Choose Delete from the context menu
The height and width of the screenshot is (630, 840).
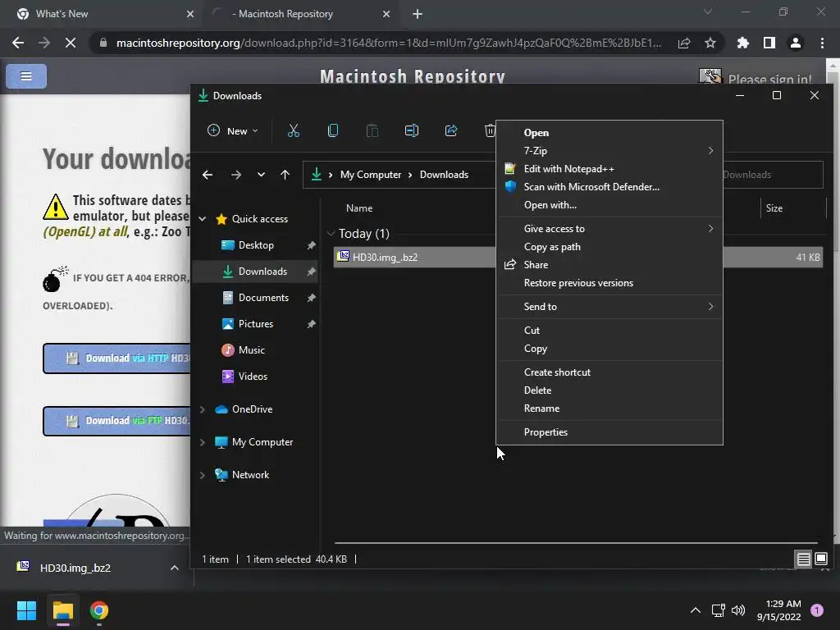(x=609, y=390)
